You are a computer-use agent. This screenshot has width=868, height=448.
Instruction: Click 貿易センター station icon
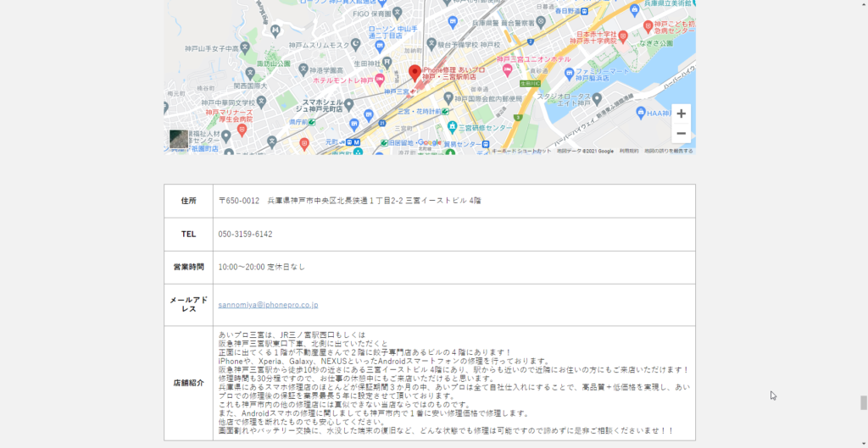coord(486,144)
